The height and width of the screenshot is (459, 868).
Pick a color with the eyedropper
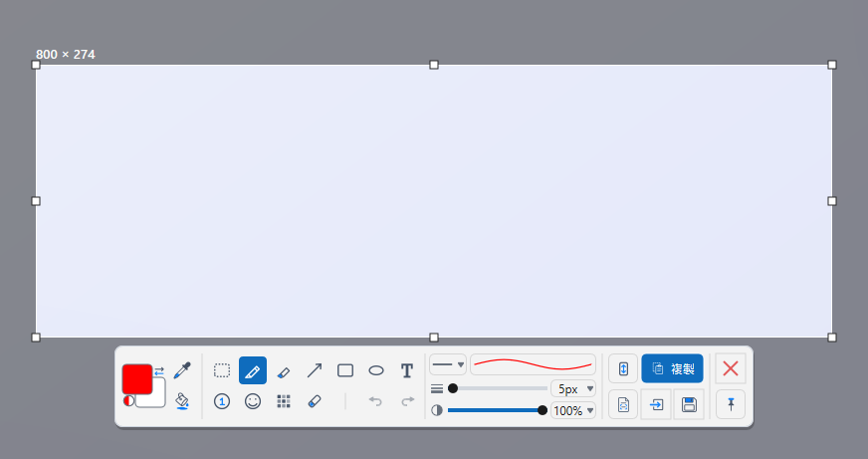coord(181,370)
